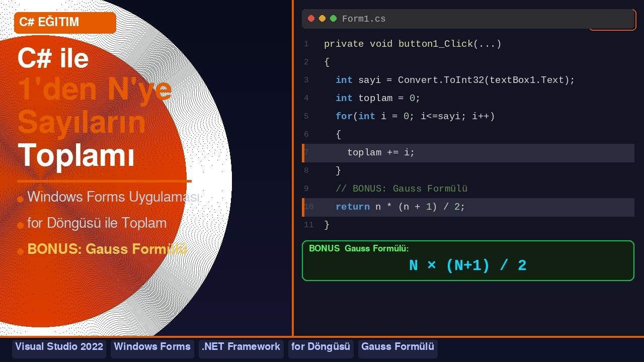This screenshot has height=362, width=644.
Task: Click the "C# ile" title line
Action: tap(53, 58)
